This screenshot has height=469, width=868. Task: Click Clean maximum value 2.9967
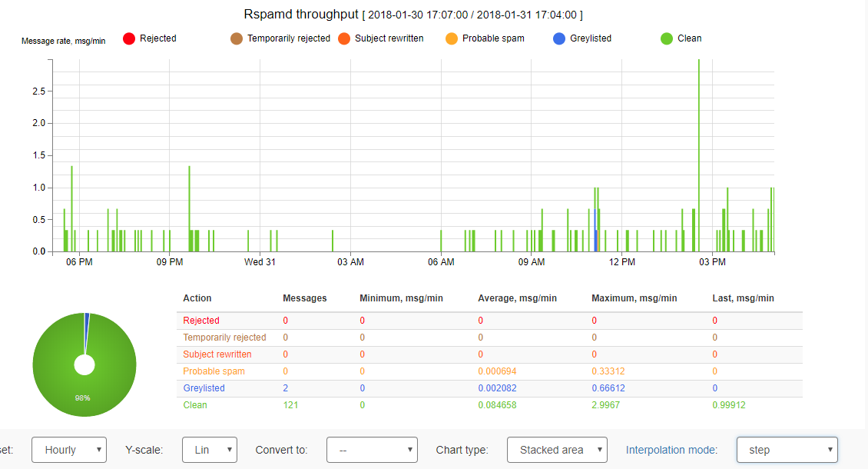pos(605,404)
